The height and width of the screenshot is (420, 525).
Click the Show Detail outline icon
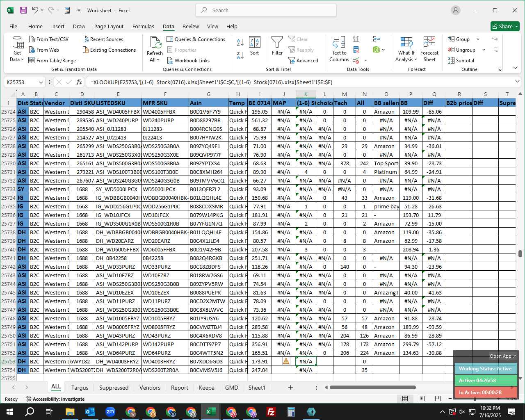pyautogui.click(x=495, y=39)
